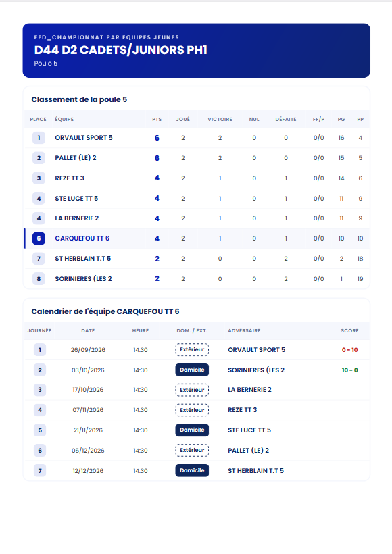Select STE LUCE TT 5 in ranking table
The image size is (392, 554).
[x=76, y=198]
